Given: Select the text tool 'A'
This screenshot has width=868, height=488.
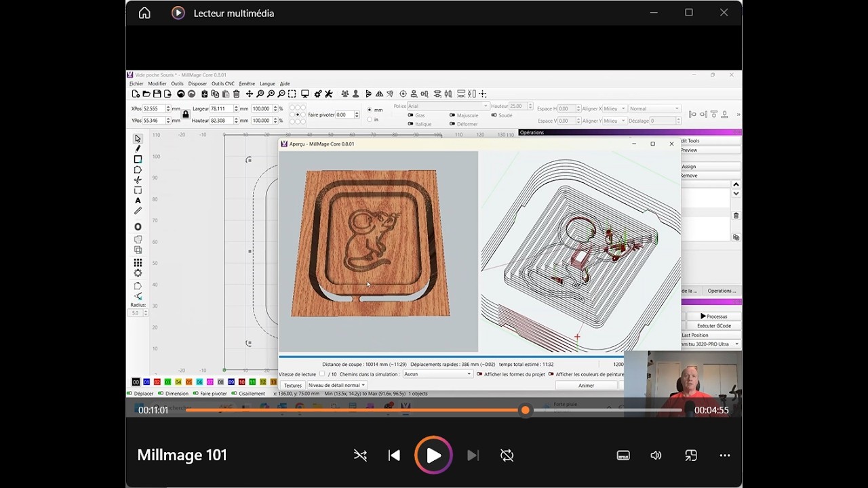Looking at the screenshot, I should [138, 201].
